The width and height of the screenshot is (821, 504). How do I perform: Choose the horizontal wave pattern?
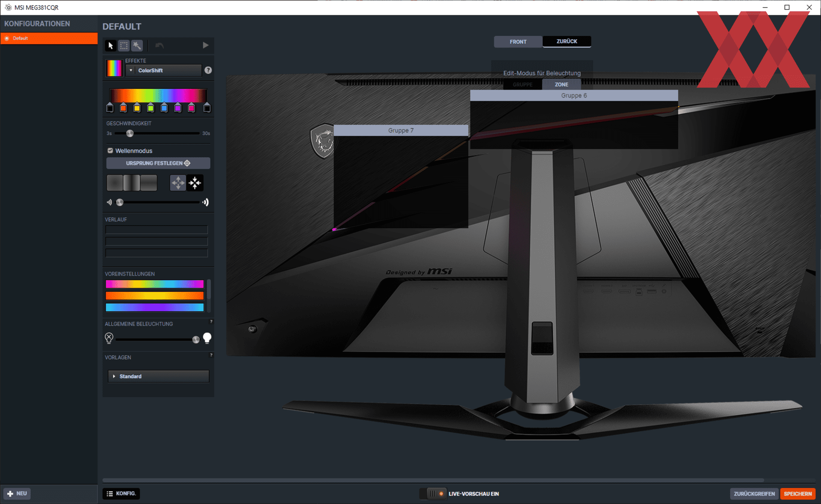click(149, 183)
